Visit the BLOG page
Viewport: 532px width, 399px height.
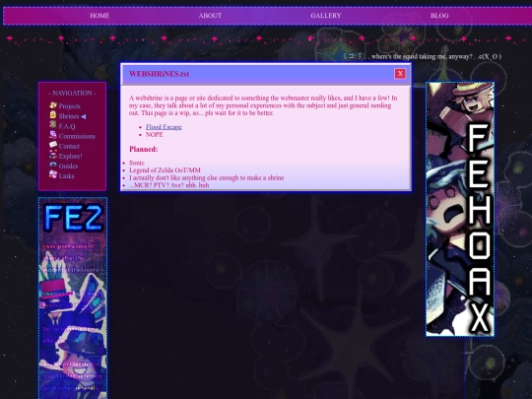tap(439, 16)
